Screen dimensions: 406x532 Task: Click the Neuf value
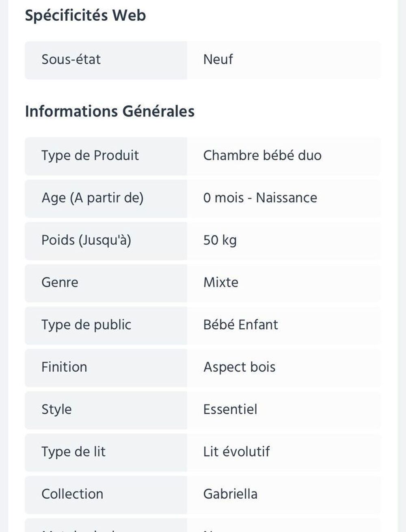pyautogui.click(x=218, y=59)
